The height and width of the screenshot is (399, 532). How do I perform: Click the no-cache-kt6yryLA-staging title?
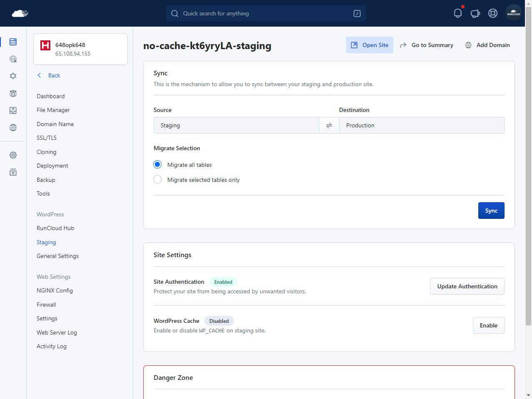coord(207,46)
